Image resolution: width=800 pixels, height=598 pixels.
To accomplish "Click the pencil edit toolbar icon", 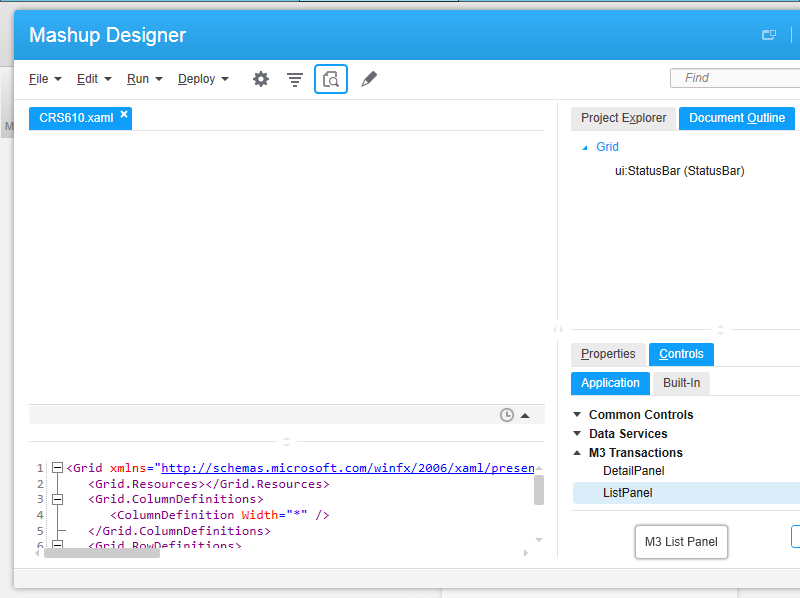I will point(369,79).
